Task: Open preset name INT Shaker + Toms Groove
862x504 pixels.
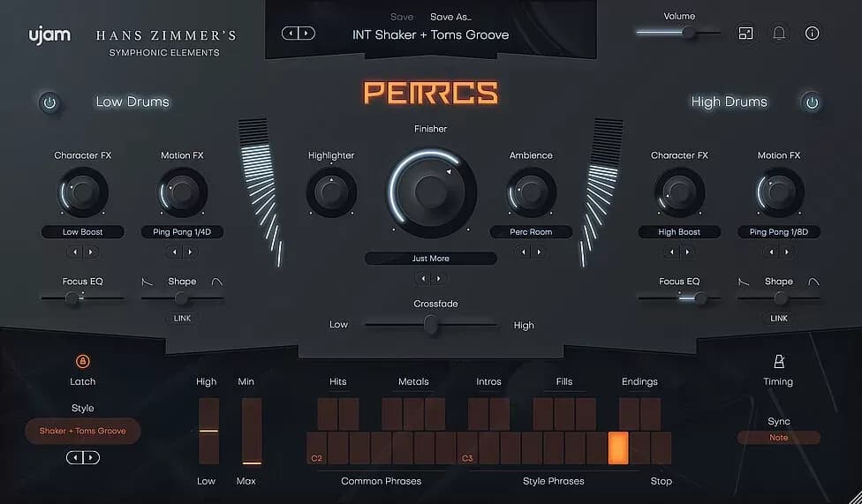Action: [x=430, y=34]
